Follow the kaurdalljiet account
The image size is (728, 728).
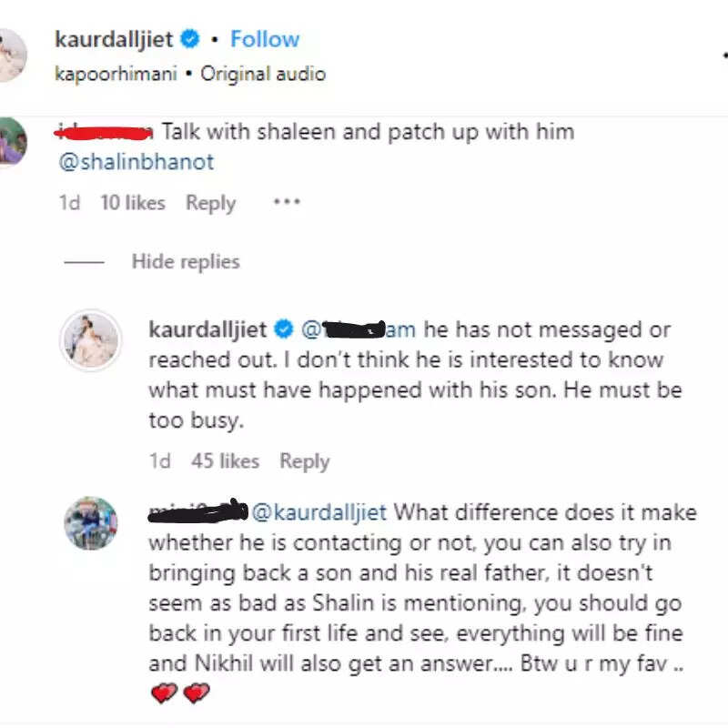pos(265,39)
